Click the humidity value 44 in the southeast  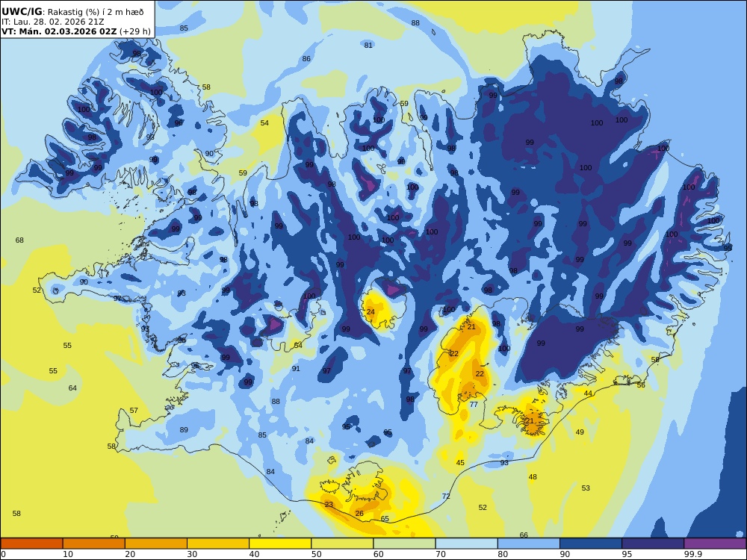pos(589,393)
